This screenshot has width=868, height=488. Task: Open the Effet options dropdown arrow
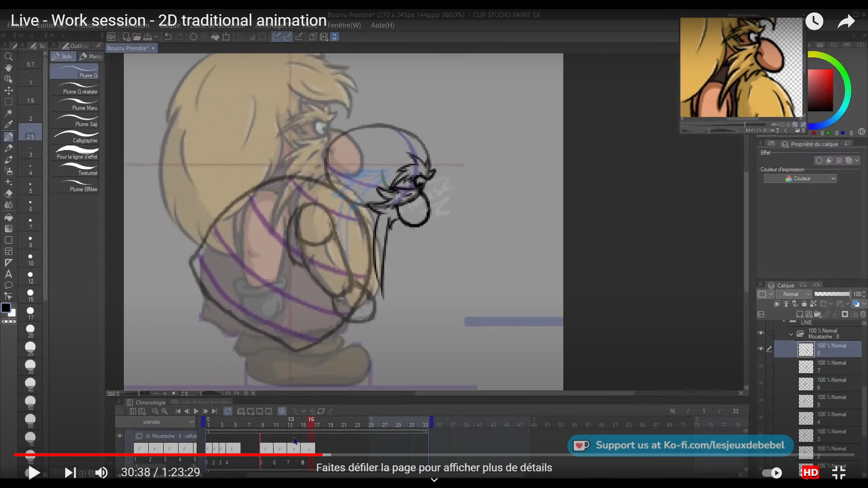pyautogui.click(x=857, y=160)
